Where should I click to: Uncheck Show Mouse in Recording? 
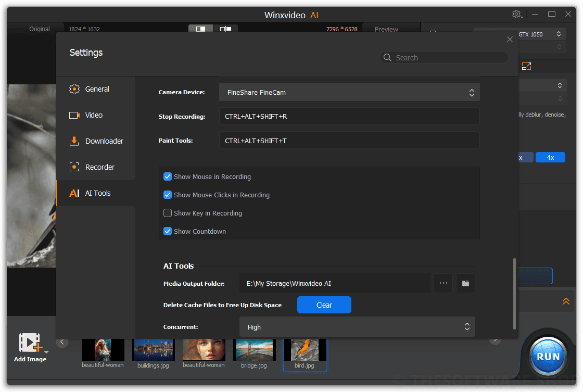168,176
